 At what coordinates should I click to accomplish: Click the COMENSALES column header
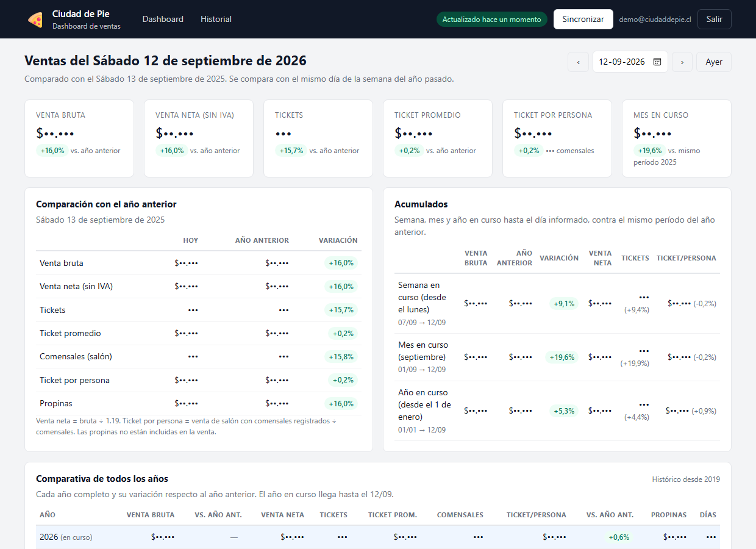click(460, 515)
